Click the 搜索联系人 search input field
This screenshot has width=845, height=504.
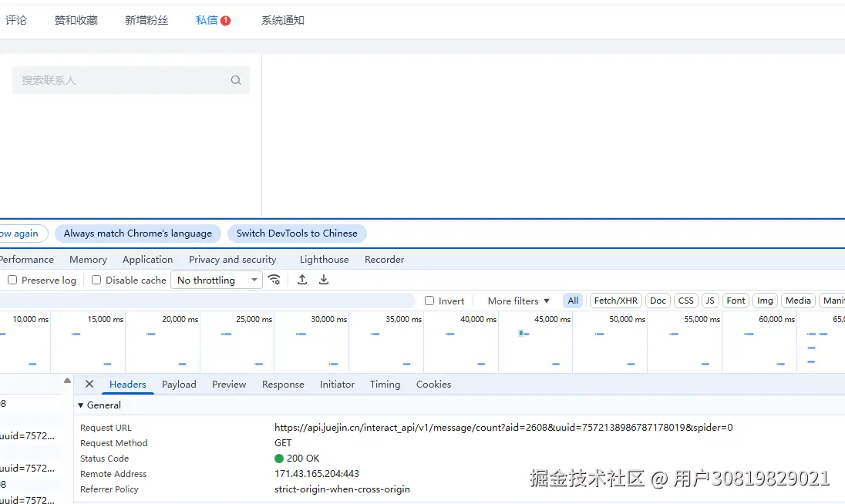click(116, 80)
